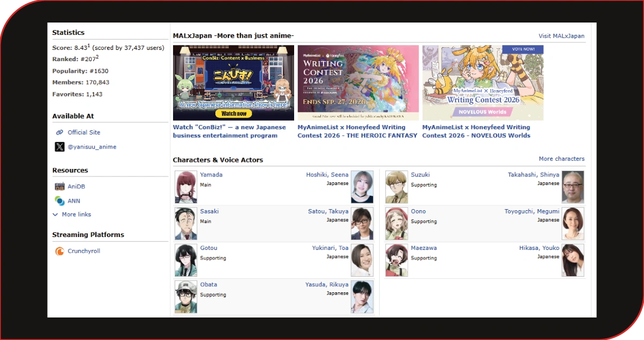Open voice actor Yukinari, Toa link
The width and height of the screenshot is (644, 340).
tap(331, 248)
